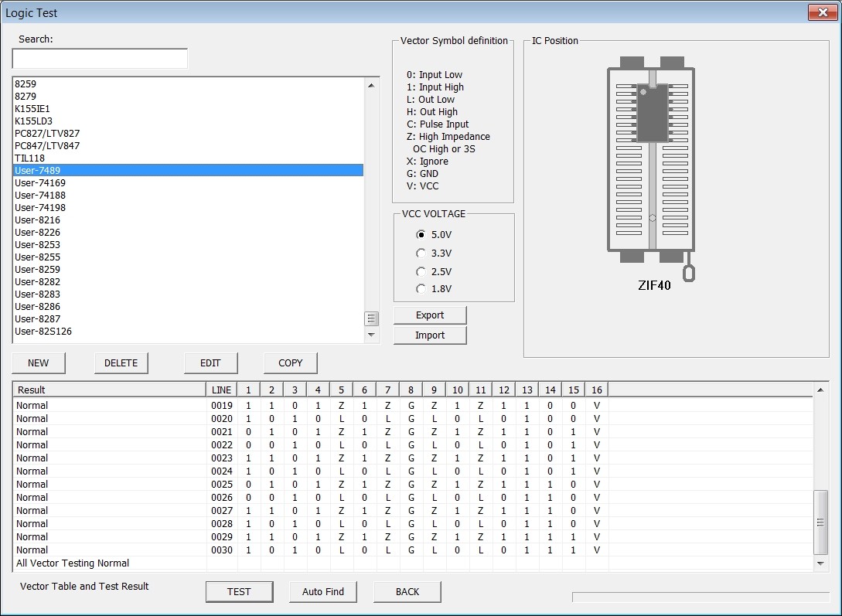Click the IC list scroll down arrow
The width and height of the screenshot is (842, 616).
pyautogui.click(x=371, y=335)
